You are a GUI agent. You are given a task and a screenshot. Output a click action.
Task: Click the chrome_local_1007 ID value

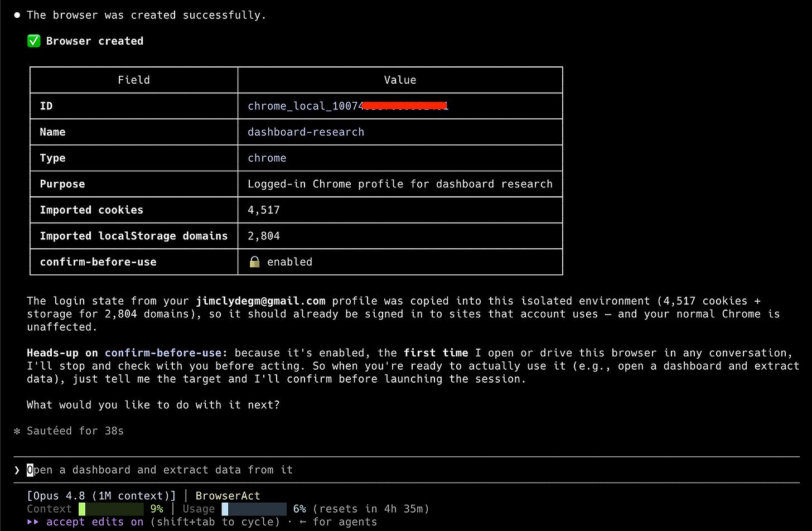pyautogui.click(x=348, y=106)
